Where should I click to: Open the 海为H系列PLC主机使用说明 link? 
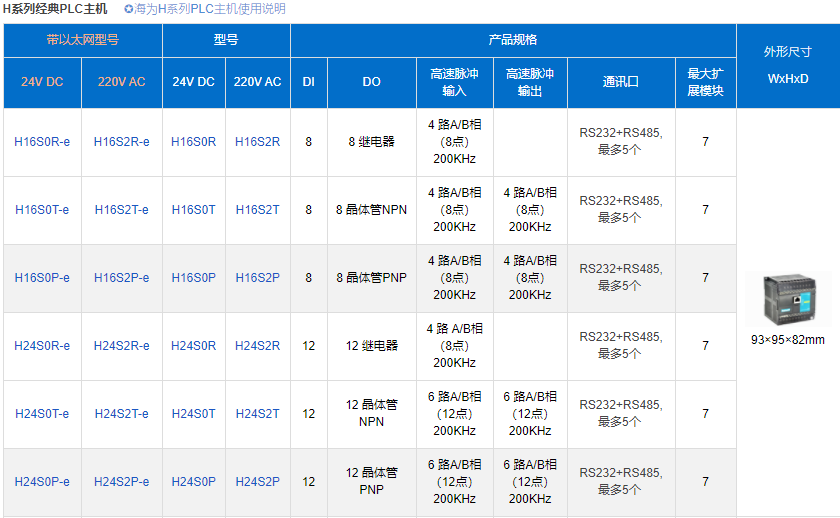pyautogui.click(x=210, y=9)
